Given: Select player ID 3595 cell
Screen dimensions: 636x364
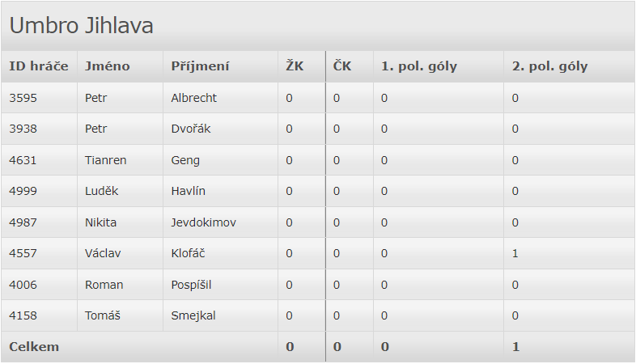Looking at the screenshot, I should tap(23, 98).
